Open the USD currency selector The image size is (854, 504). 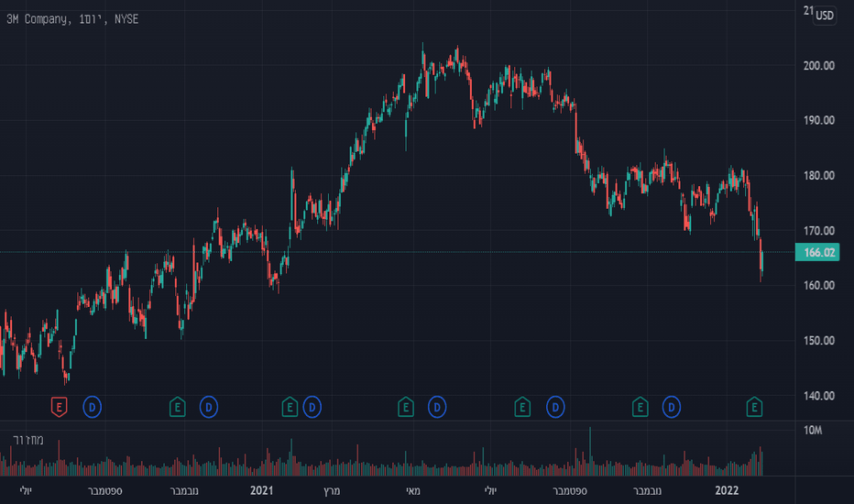(x=825, y=16)
